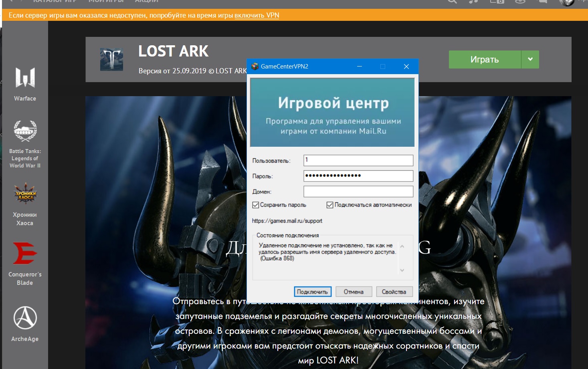This screenshot has height=369, width=588.
Task: Click the connection status scroll up arrow
Action: [x=402, y=246]
